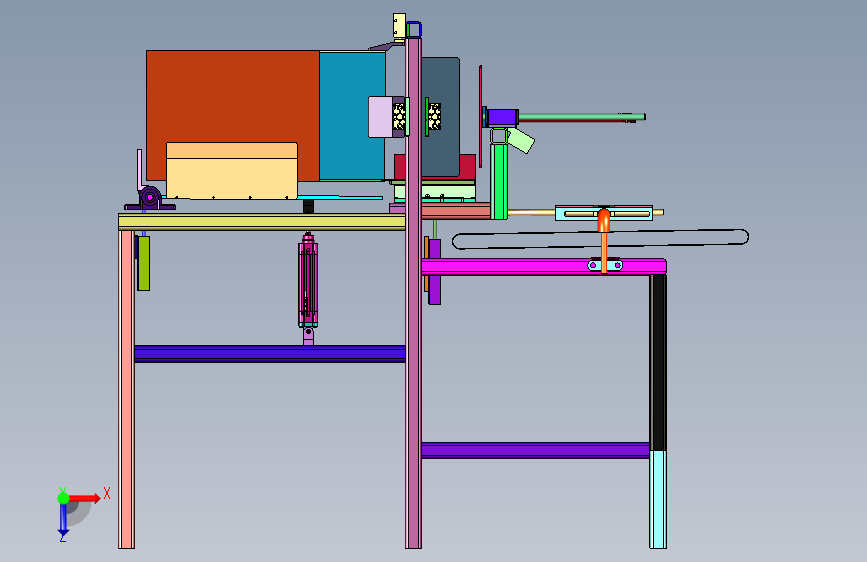The height and width of the screenshot is (562, 867).
Task: Select the yellow tabletop beam
Action: [262, 222]
